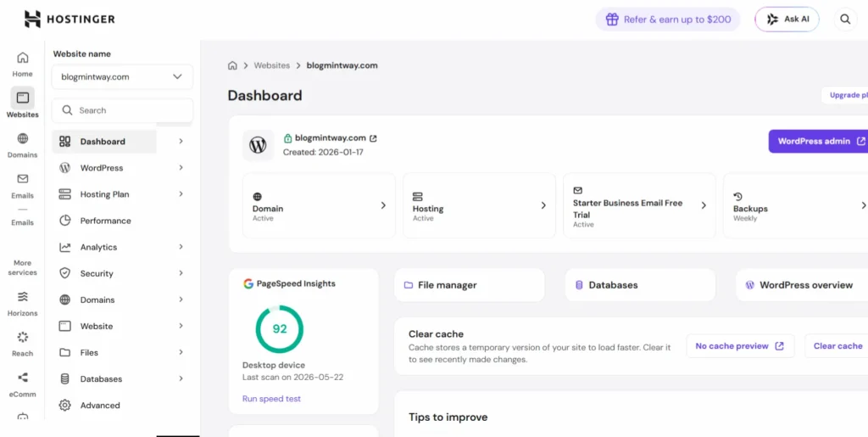Click Websites in the breadcrumb
868x437 pixels.
pos(272,65)
